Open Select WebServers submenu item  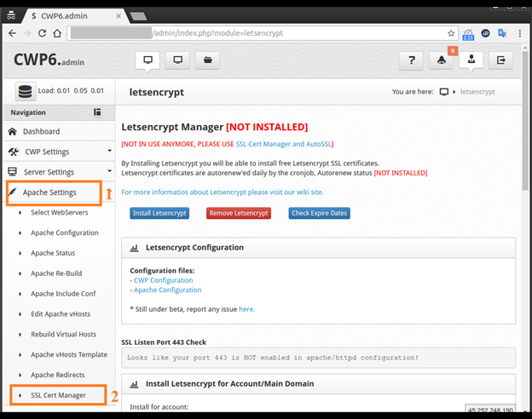[x=60, y=213]
